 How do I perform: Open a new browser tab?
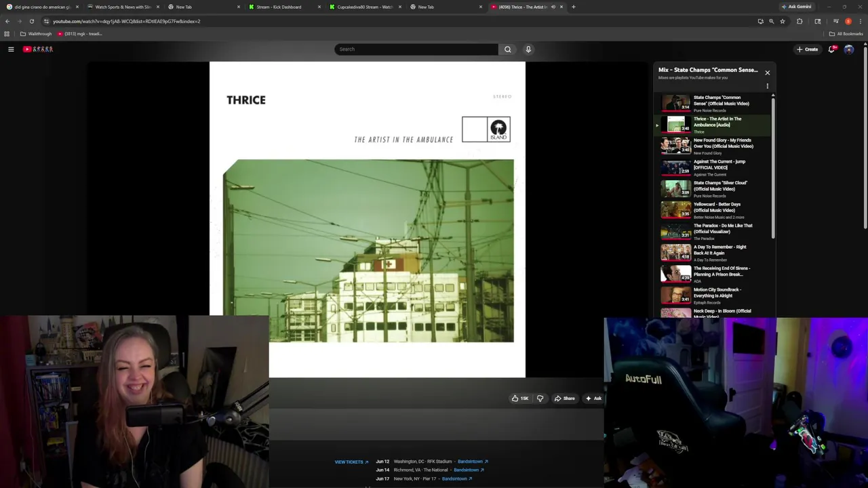574,7
